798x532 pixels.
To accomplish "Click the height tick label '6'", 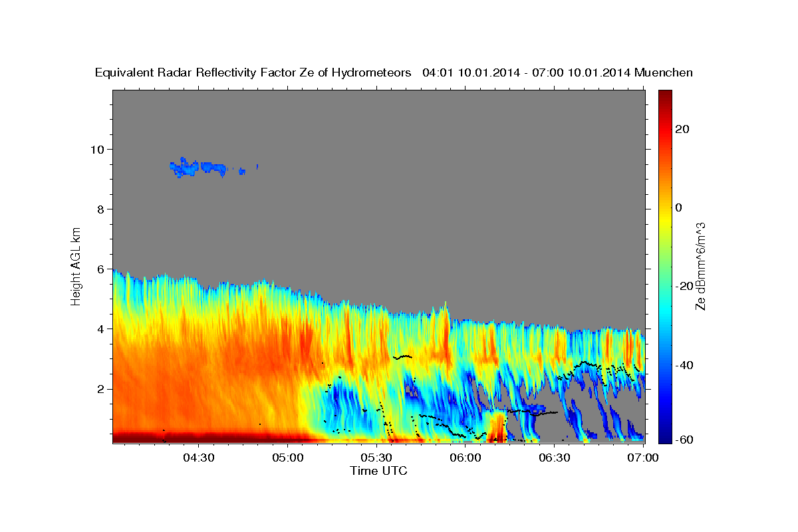I will 100,269.
